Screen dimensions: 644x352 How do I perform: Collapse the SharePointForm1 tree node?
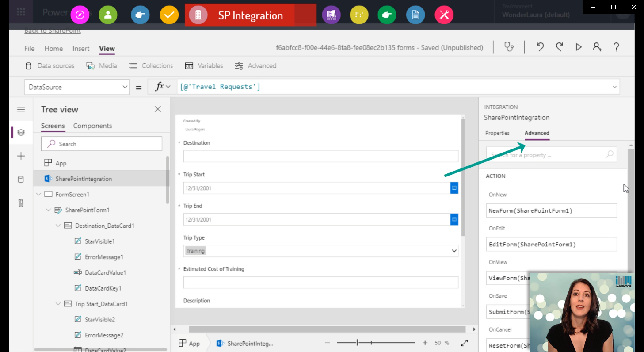tap(49, 210)
